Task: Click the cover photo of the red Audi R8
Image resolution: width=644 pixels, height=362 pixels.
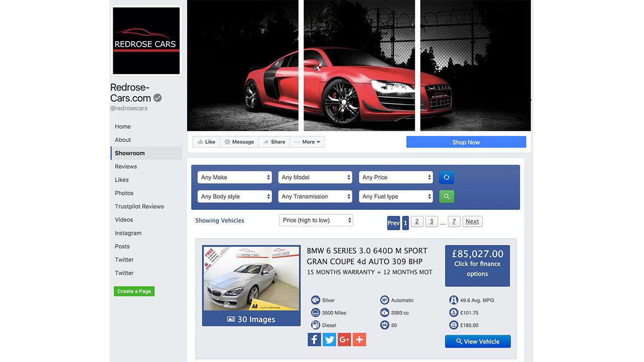Action: [x=359, y=65]
